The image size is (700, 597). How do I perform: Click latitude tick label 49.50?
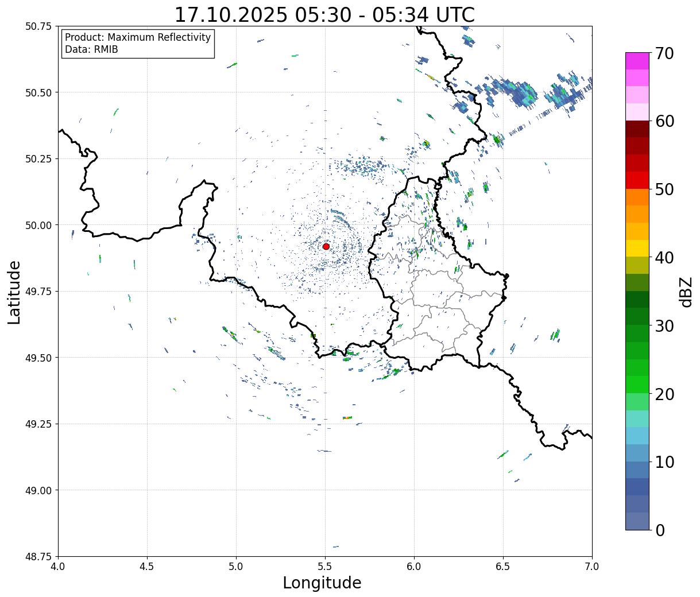click(x=38, y=358)
